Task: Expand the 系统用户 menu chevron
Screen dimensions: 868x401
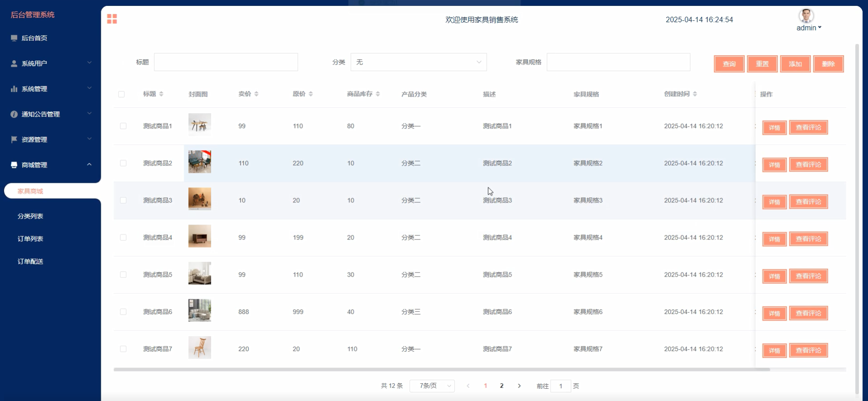Action: [x=90, y=62]
